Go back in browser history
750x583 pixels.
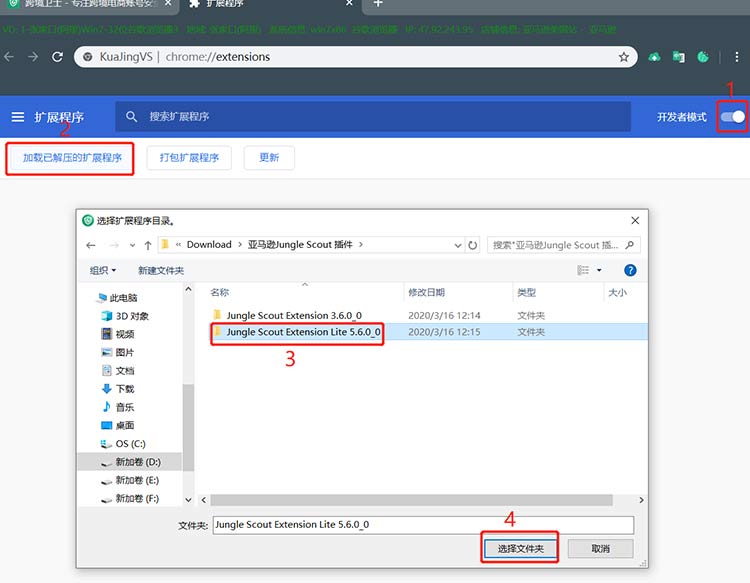pyautogui.click(x=9, y=57)
